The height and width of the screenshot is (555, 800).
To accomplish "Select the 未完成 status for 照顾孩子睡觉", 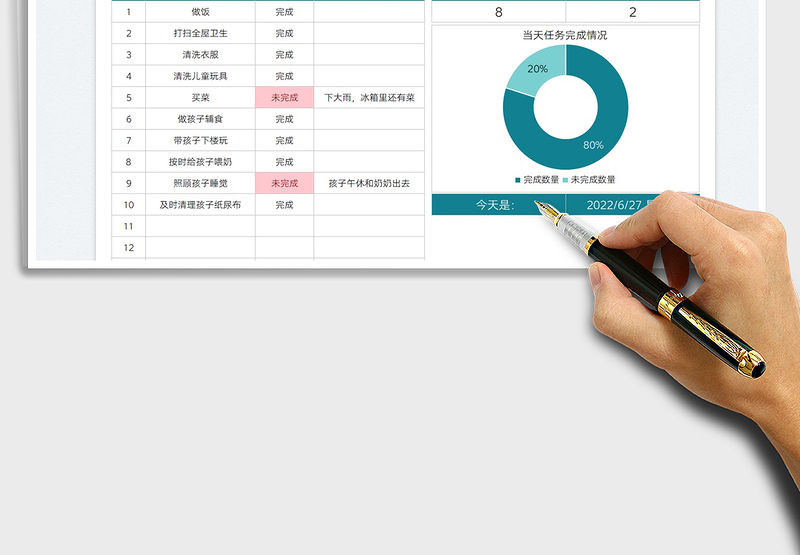I will tap(284, 183).
